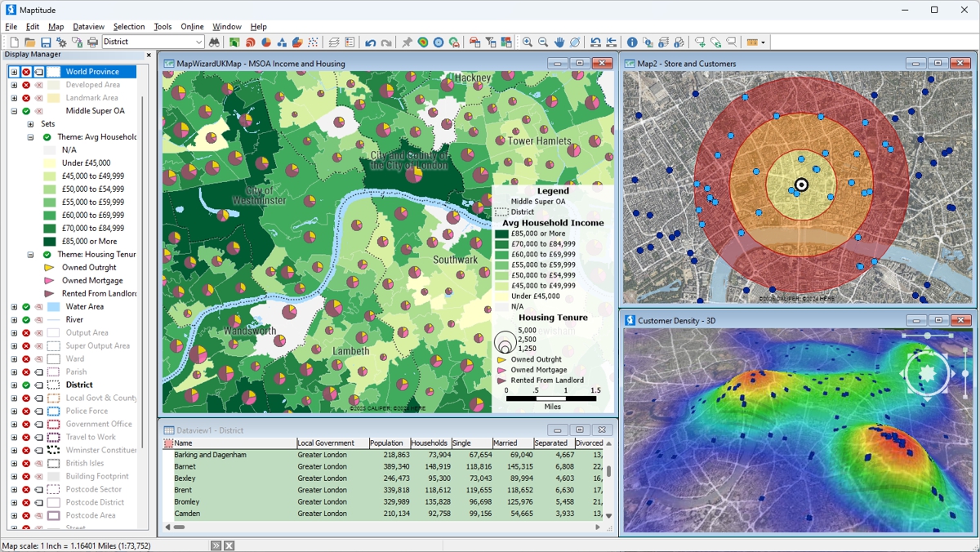Hide the Middle Super OA layer
Image resolution: width=980 pixels, height=552 pixels.
point(24,111)
